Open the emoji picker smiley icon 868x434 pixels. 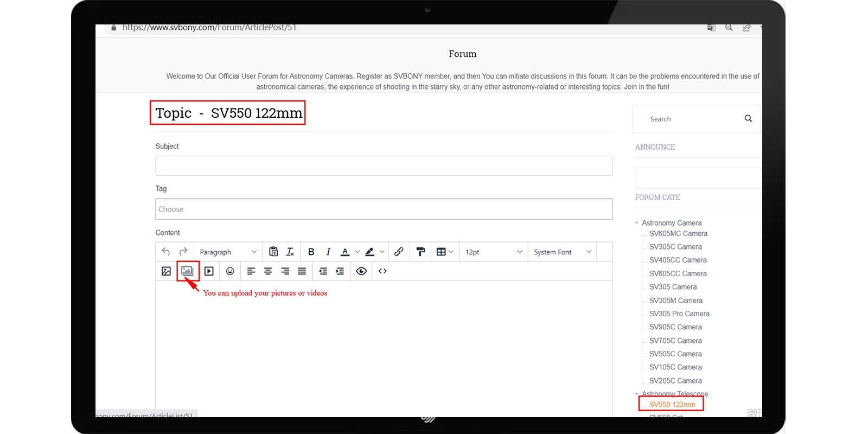coord(230,271)
